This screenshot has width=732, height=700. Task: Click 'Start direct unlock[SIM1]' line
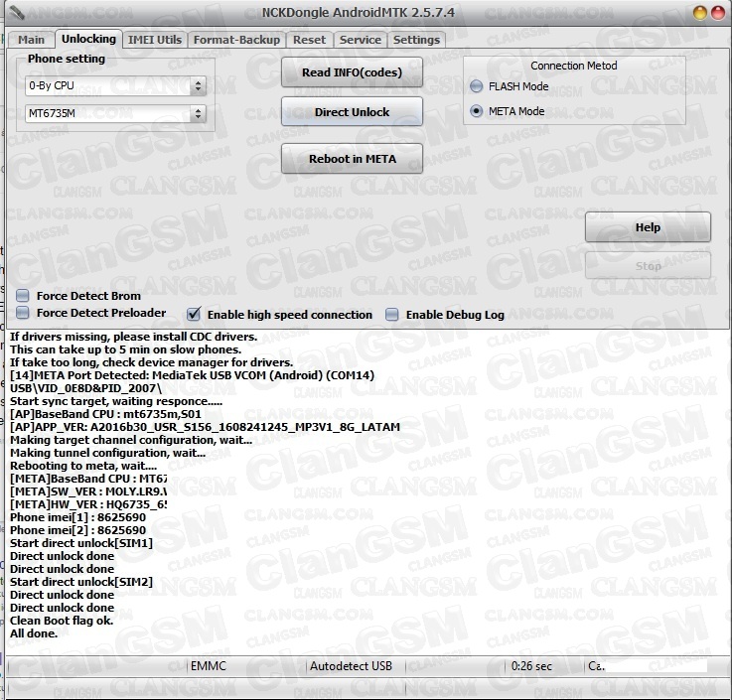tap(81, 543)
